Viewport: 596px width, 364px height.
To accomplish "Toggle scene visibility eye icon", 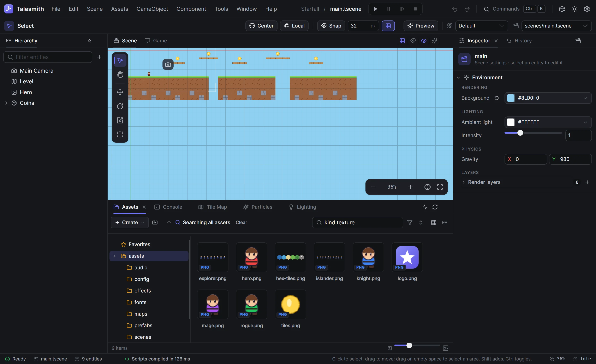I will click(x=424, y=41).
